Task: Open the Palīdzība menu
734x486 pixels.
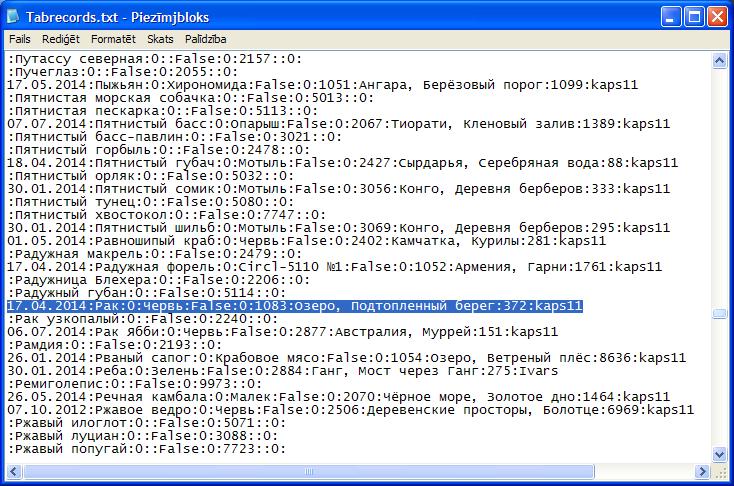Action: pos(206,39)
